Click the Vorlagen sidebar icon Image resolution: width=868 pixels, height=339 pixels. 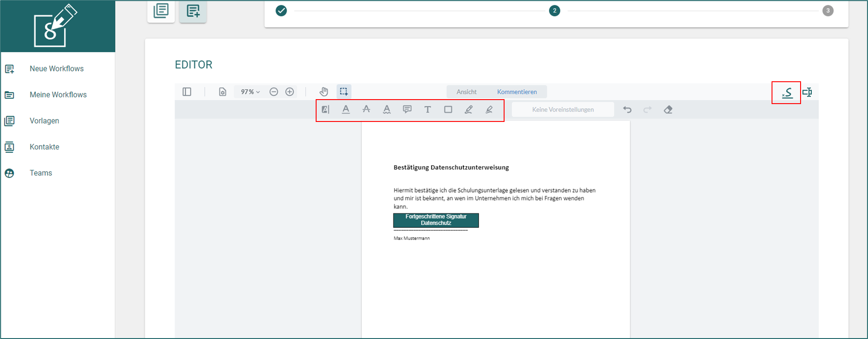click(9, 121)
